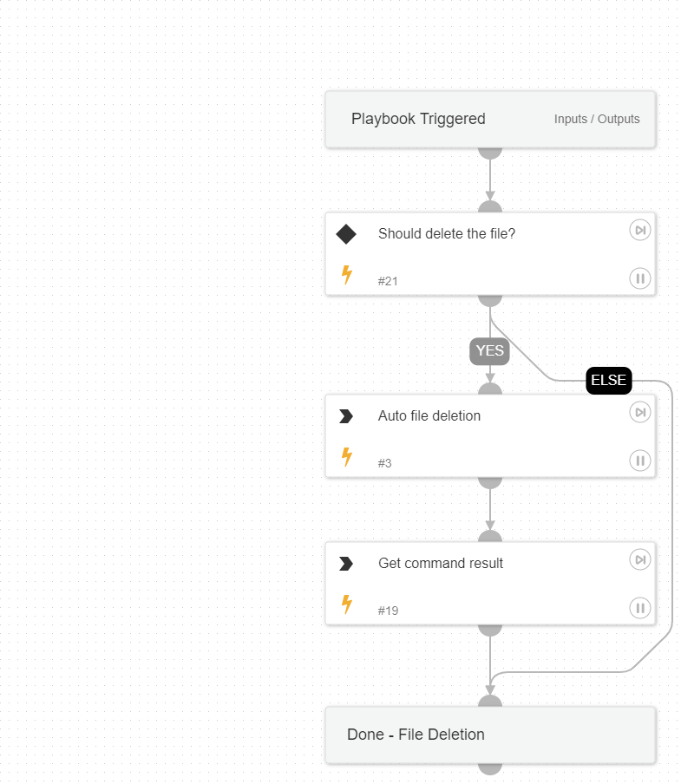Click skip icon on Auto file deletion
Screen dimensions: 681x784
pyautogui.click(x=639, y=413)
